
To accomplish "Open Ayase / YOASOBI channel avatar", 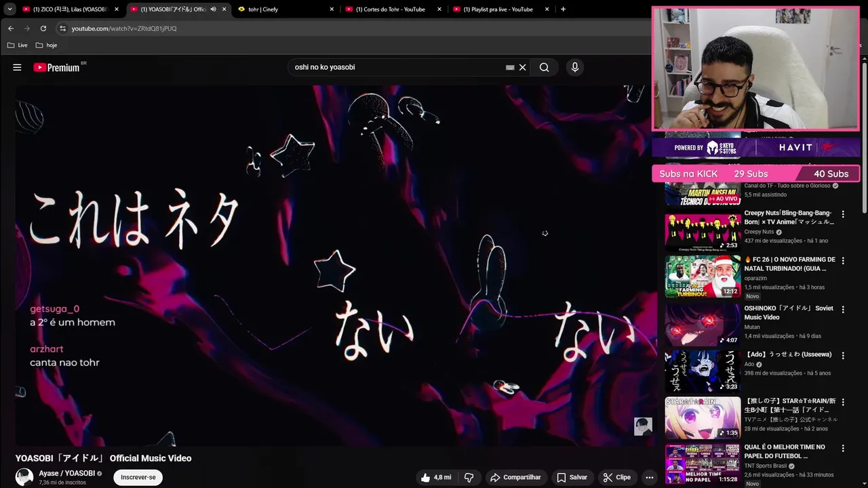I will (24, 477).
